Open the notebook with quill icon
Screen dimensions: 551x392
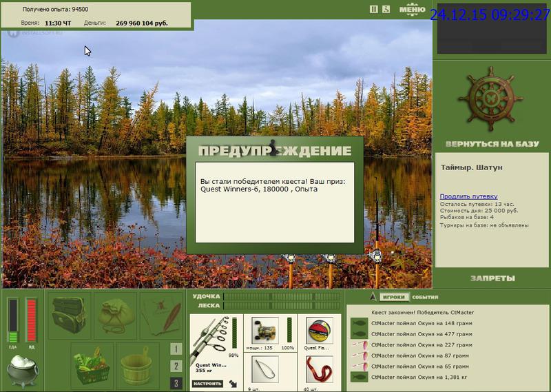point(162,316)
